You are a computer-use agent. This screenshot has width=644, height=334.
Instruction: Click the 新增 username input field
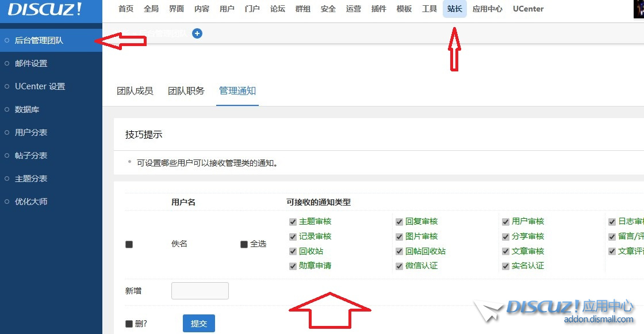[200, 291]
